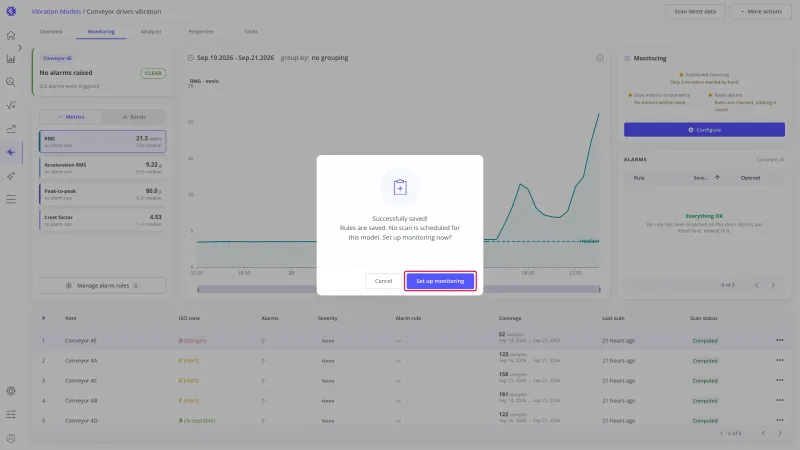Select the Crest factor metric card
Screen dimensions: 800x450
click(x=103, y=220)
